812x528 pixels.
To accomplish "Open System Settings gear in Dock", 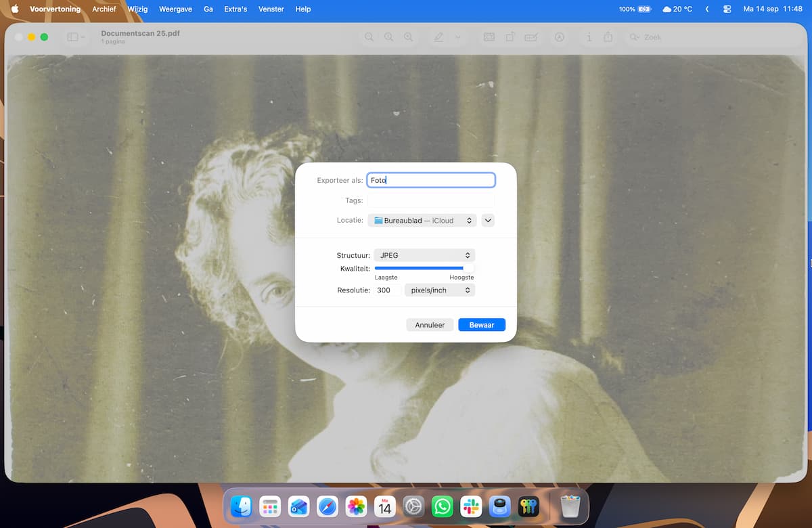I will [413, 506].
